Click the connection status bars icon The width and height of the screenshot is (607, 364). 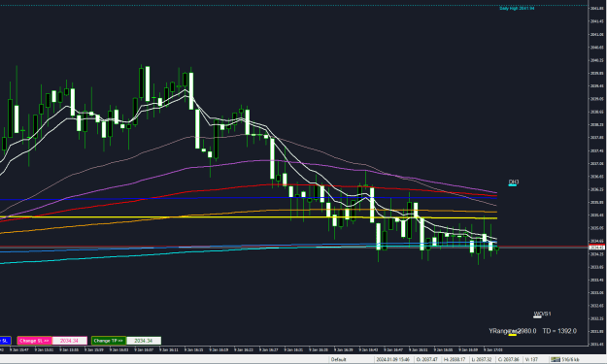pos(556,360)
